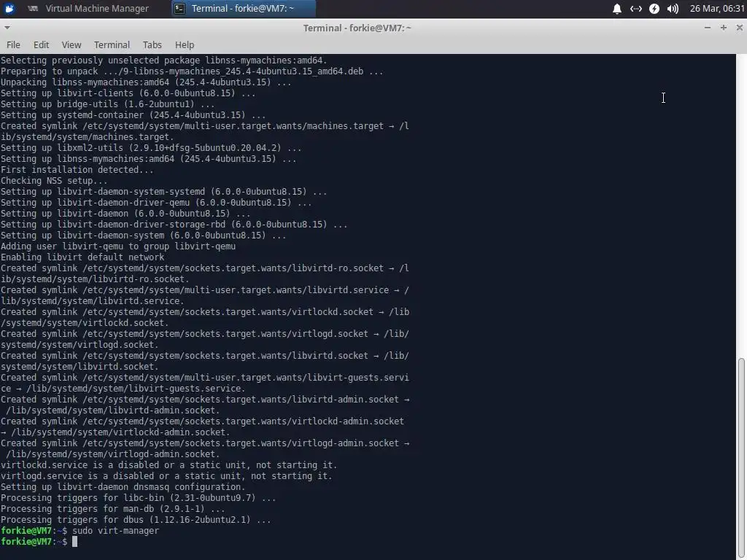Screen dimensions: 747x560
Task: Open the Terminal menu
Action: 112,44
